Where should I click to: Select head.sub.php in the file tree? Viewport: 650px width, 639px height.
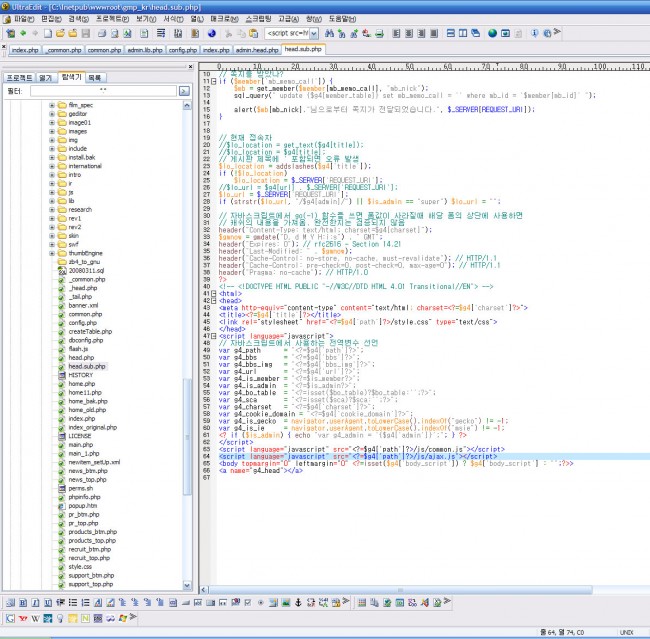tap(87, 366)
